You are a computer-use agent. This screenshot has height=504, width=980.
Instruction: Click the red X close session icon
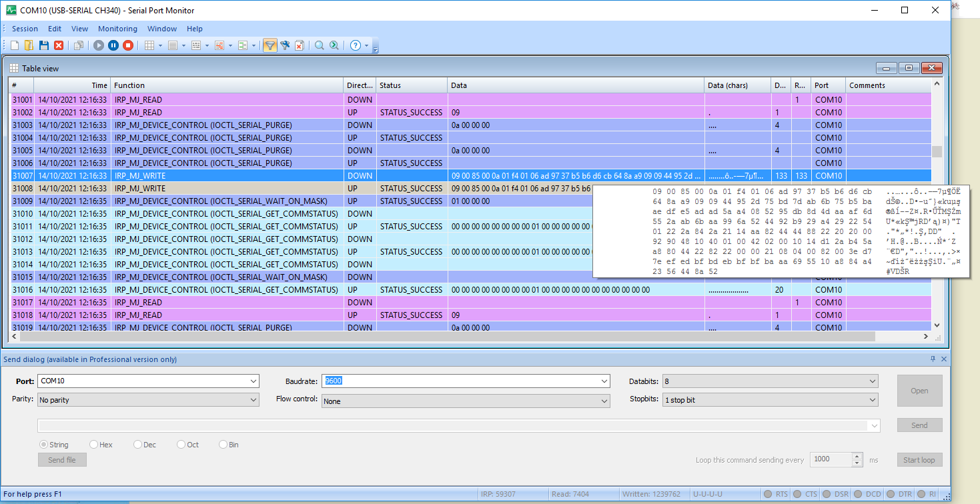click(x=59, y=45)
